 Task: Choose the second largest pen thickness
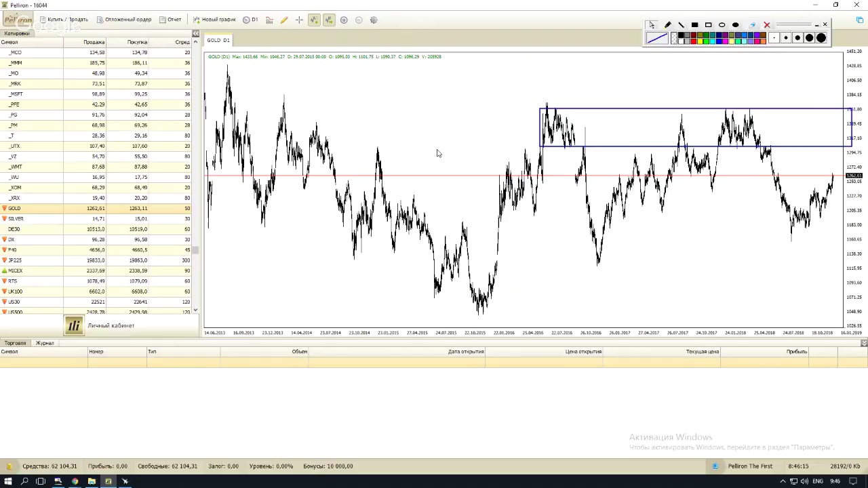tap(810, 37)
